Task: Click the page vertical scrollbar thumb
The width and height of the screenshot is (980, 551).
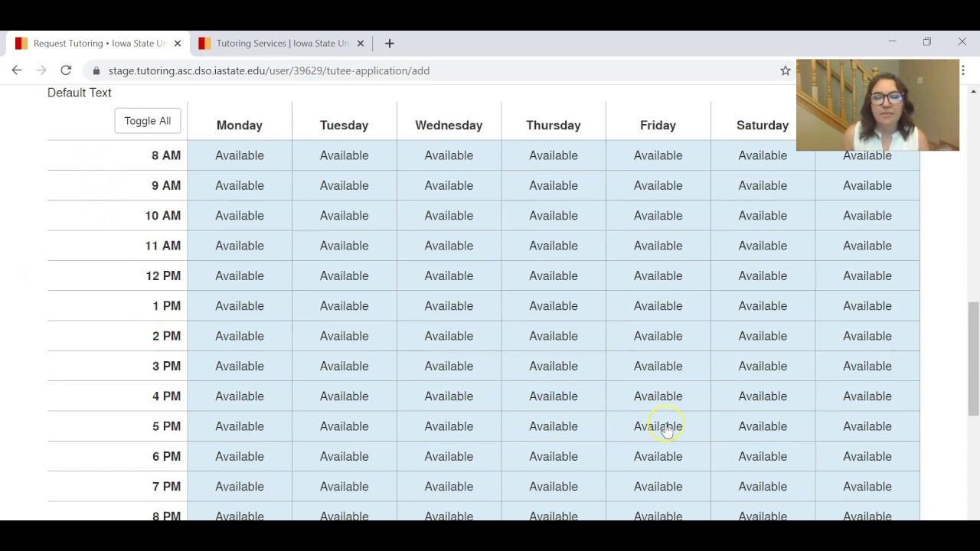Action: [973, 358]
